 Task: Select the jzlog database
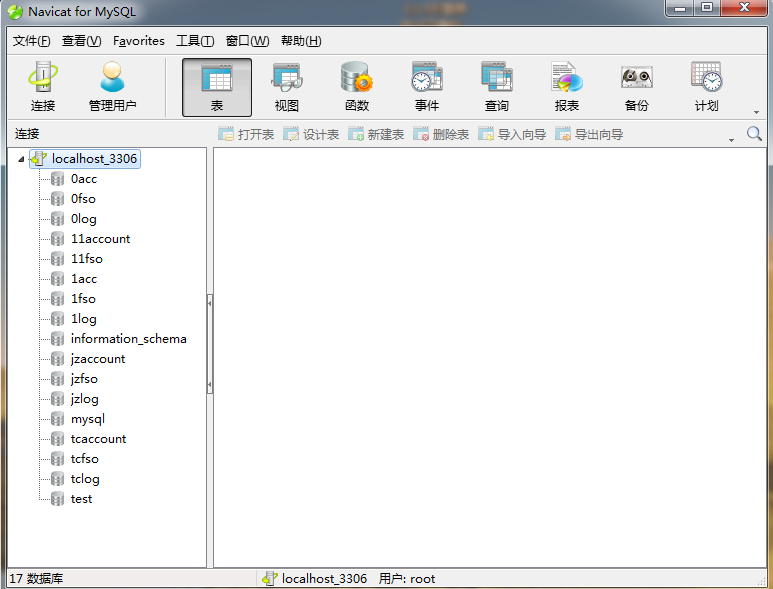click(85, 399)
